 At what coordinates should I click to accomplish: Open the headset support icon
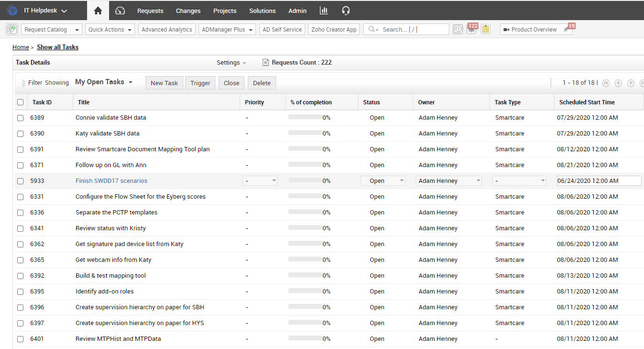[346, 11]
